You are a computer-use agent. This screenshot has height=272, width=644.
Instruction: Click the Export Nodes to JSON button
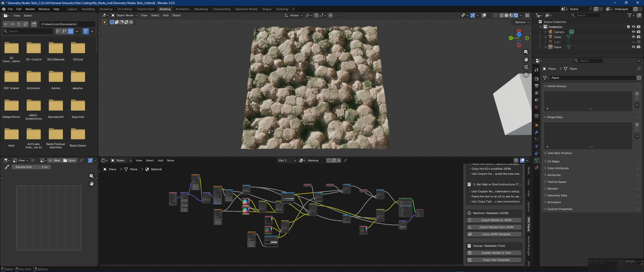pyautogui.click(x=496, y=220)
